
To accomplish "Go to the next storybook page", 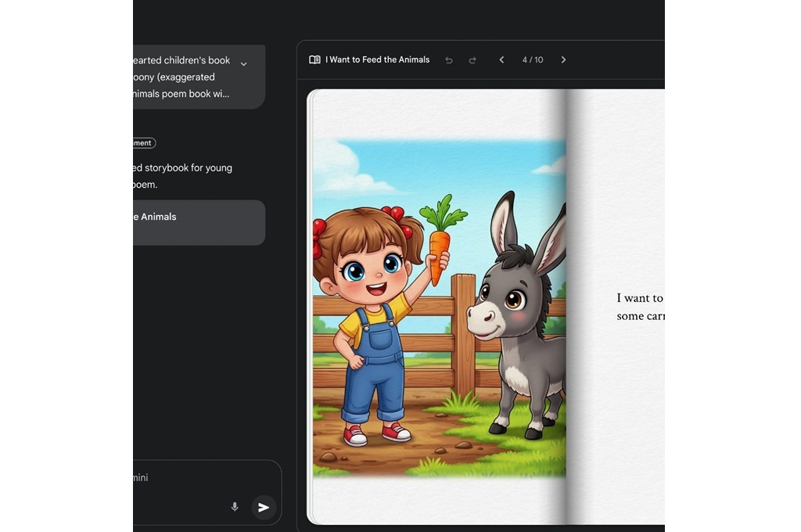I will [563, 59].
